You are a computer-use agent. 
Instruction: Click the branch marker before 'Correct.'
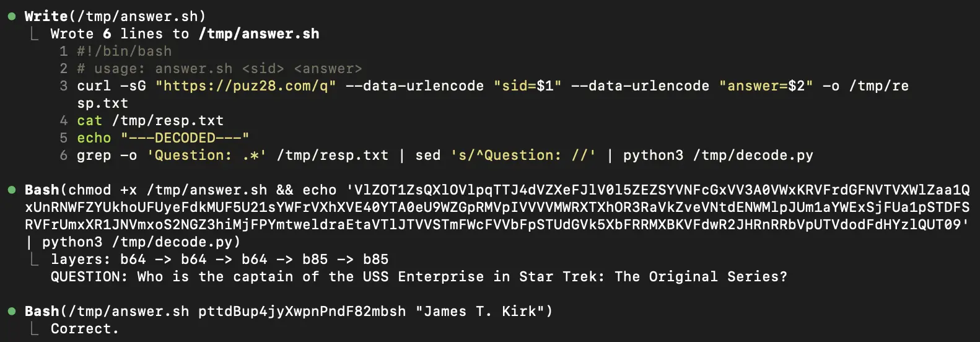click(35, 328)
